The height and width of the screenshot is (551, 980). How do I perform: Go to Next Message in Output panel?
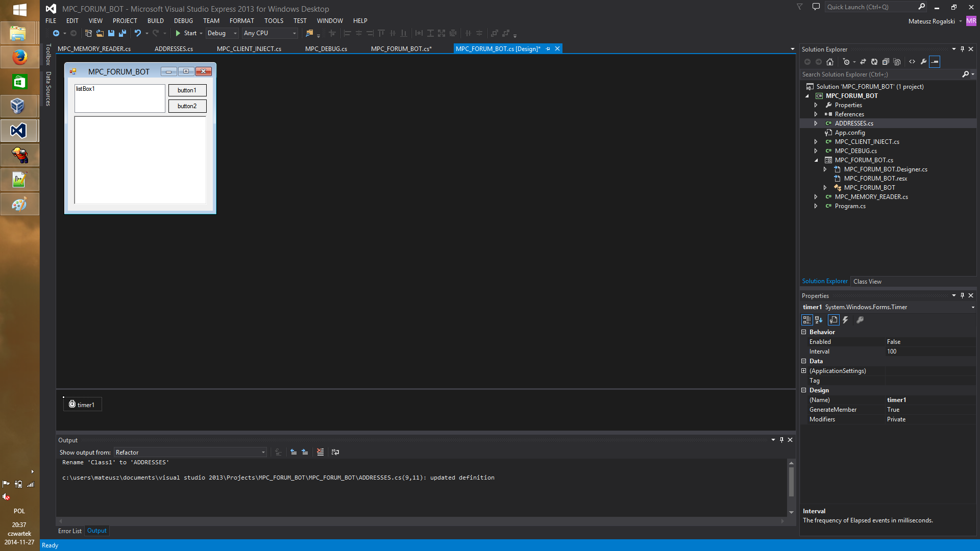305,452
